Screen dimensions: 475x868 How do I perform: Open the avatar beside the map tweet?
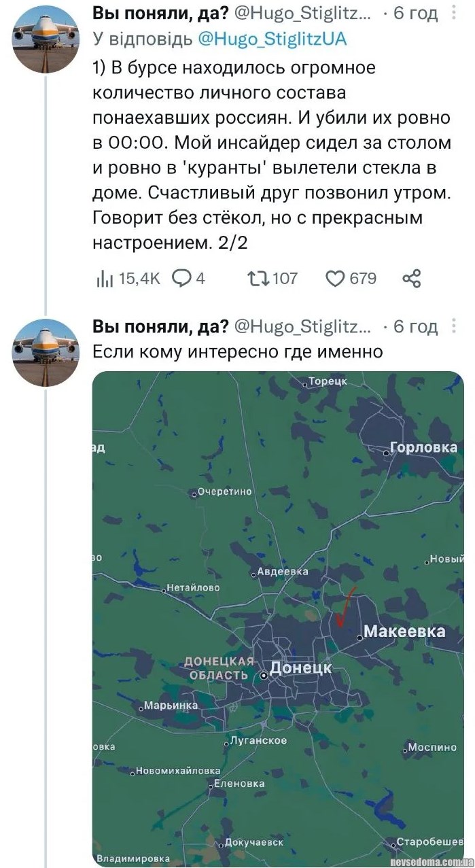tap(46, 353)
